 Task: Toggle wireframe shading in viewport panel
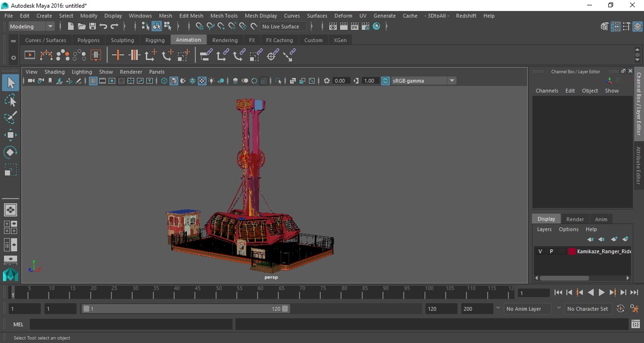point(164,81)
